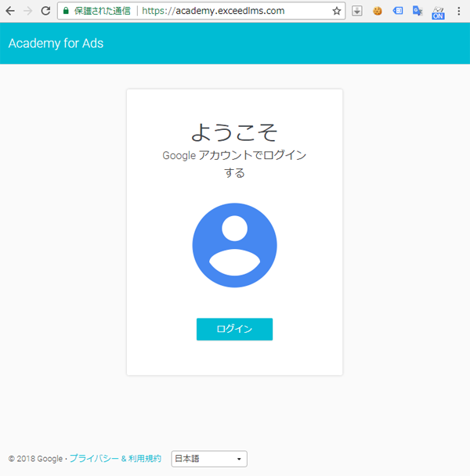Click the green secure padlock icon
Viewport: 470px width, 476px height.
tap(66, 11)
